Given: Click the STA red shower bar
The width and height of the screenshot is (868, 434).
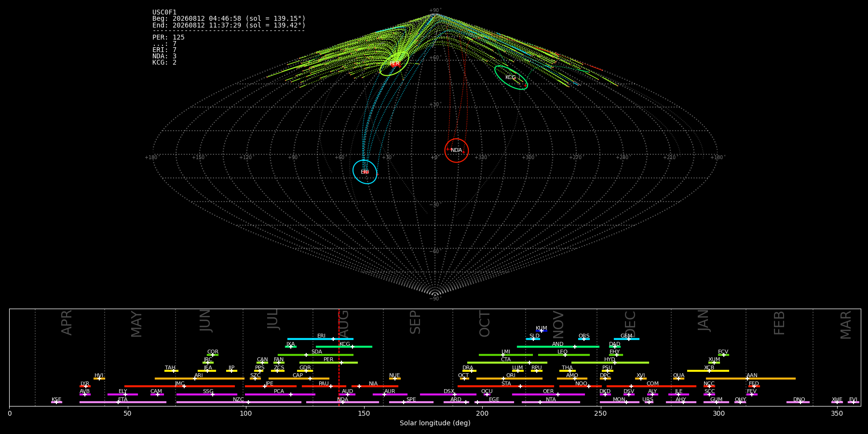Looking at the screenshot, I should pyautogui.click(x=506, y=386).
